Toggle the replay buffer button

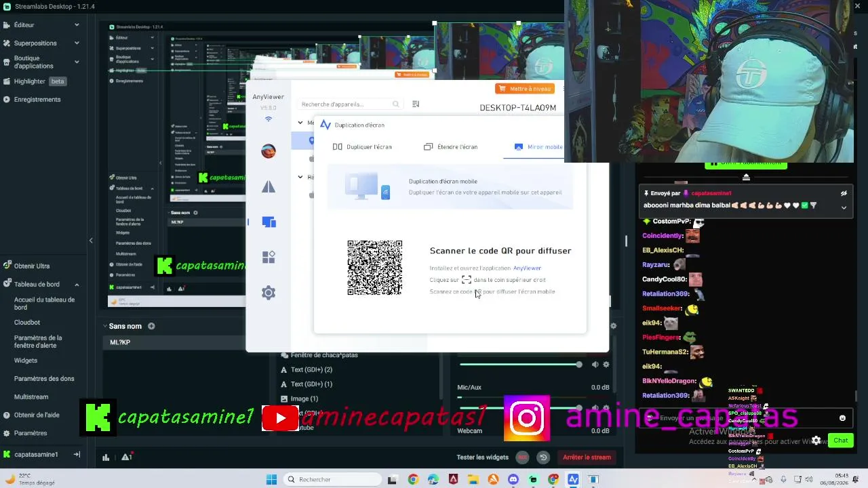coord(542,457)
